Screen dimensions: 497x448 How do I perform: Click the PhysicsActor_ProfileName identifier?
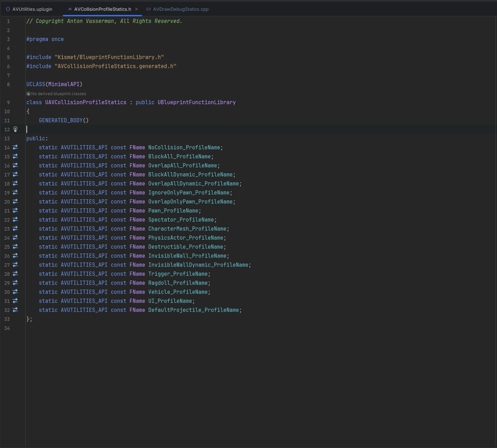(x=186, y=238)
